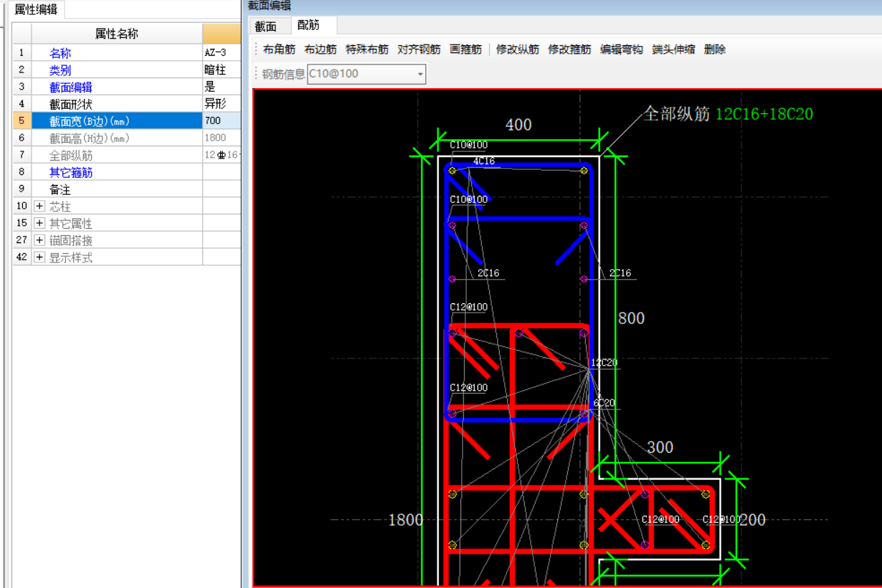Viewport: 882px width, 588px height.
Task: Edit the AZ-3 name value
Action: coord(222,53)
